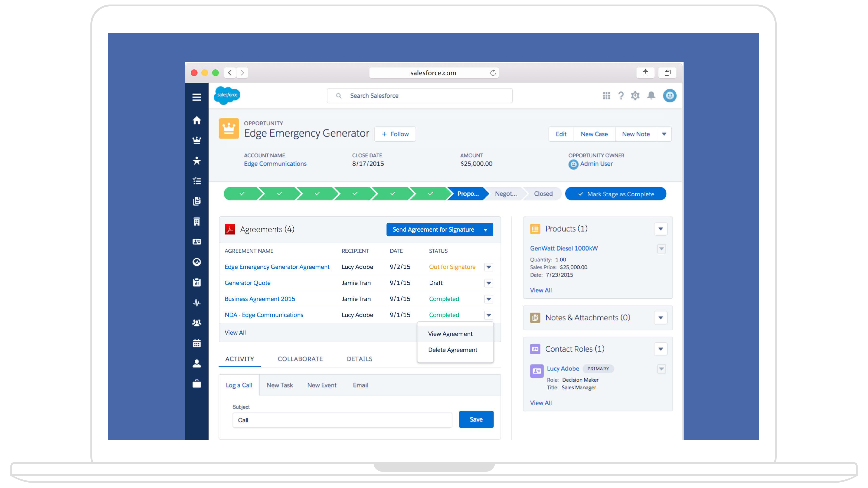The width and height of the screenshot is (868, 488).
Task: Switch to the ACTIVITY tab
Action: pos(240,359)
